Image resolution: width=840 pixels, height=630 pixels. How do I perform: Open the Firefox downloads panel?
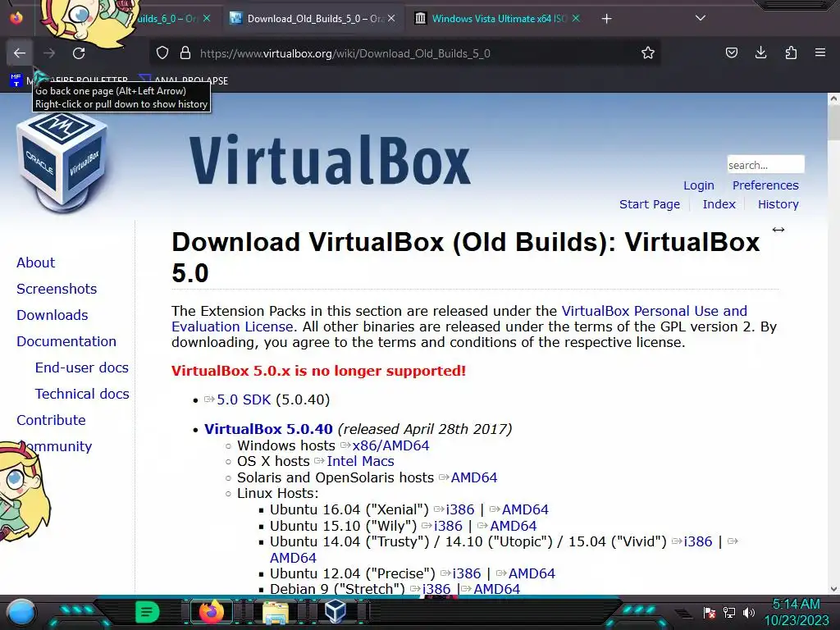click(x=760, y=52)
